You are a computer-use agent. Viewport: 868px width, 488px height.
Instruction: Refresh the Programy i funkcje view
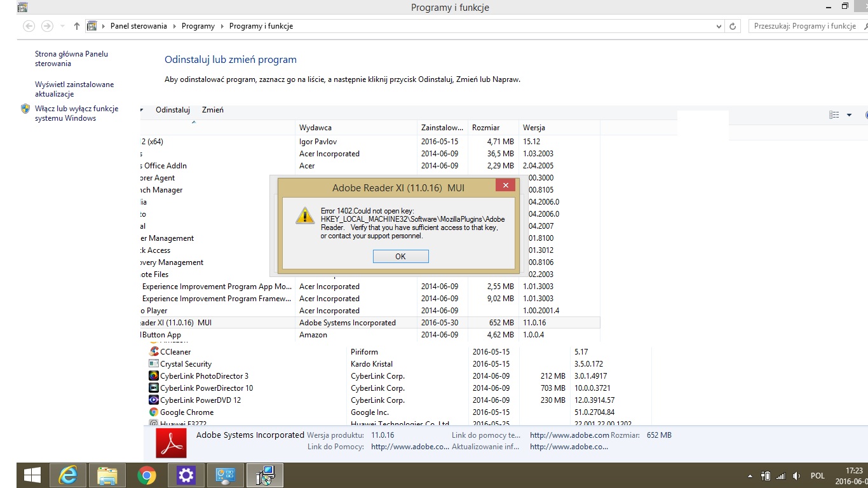733,26
